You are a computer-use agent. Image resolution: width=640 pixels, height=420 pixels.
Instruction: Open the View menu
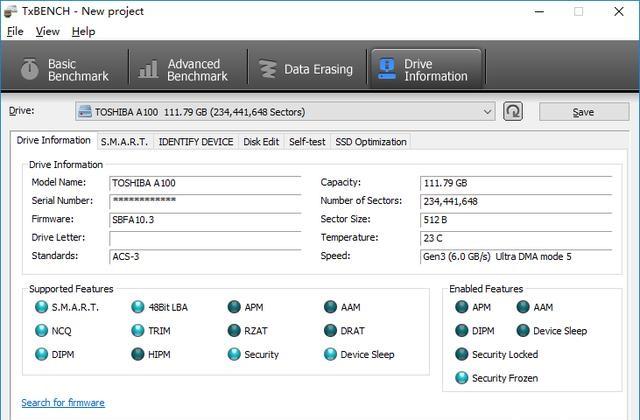47,31
